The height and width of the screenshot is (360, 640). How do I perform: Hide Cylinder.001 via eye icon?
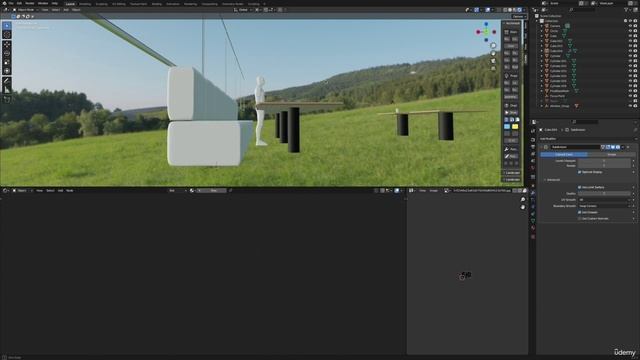tap(630, 61)
